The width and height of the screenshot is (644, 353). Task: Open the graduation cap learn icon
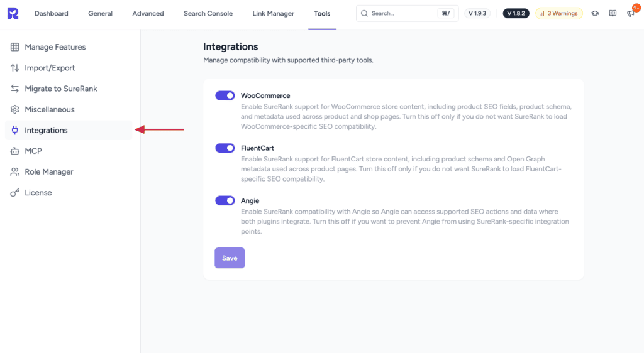[x=595, y=14]
